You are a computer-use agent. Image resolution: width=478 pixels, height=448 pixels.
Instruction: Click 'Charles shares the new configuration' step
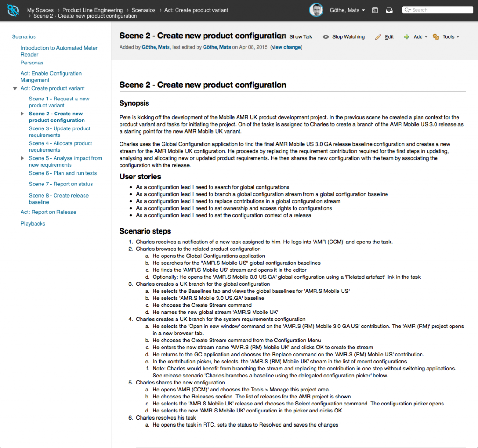click(x=180, y=383)
